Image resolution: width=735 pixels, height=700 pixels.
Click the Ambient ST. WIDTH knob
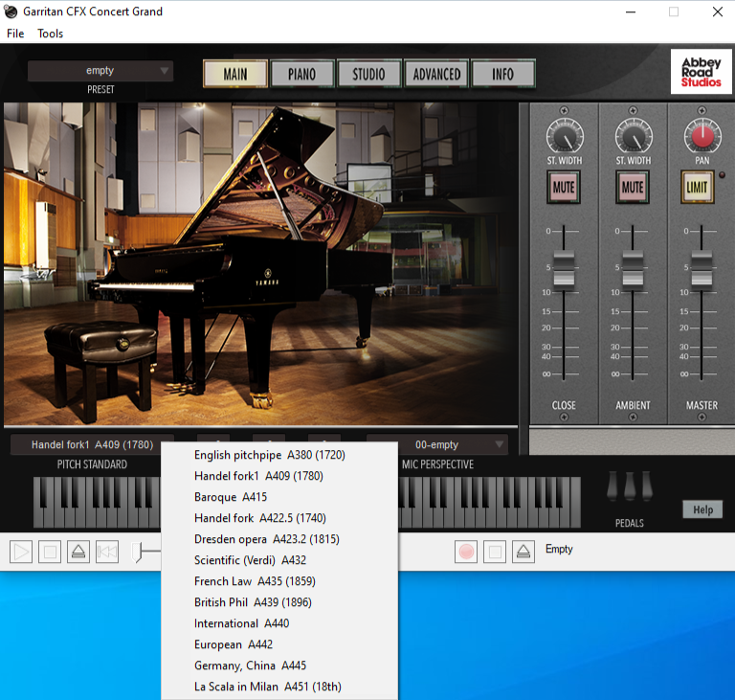634,137
